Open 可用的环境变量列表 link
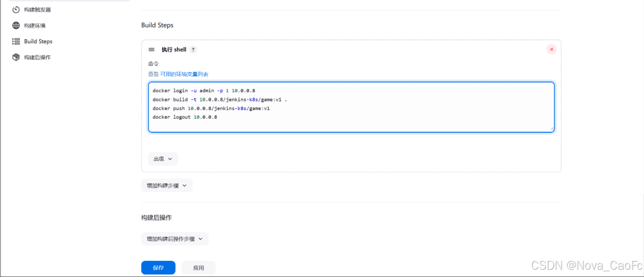Viewport: 644px width, 277px height. 184,74
